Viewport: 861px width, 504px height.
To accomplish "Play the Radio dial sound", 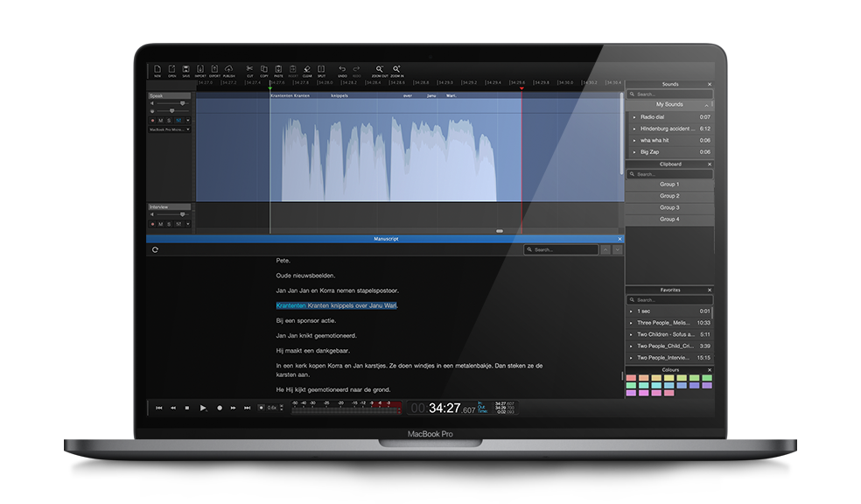I will [634, 116].
